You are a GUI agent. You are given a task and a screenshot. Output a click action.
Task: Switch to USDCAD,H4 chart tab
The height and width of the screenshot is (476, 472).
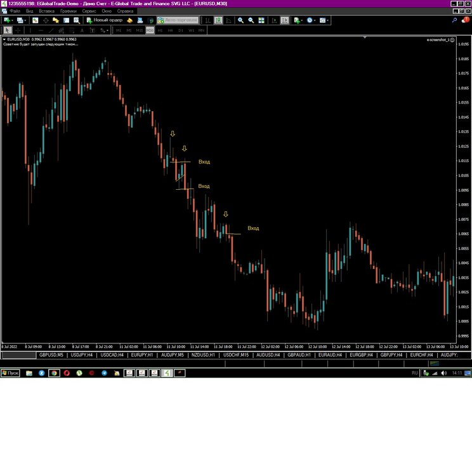[112, 355]
